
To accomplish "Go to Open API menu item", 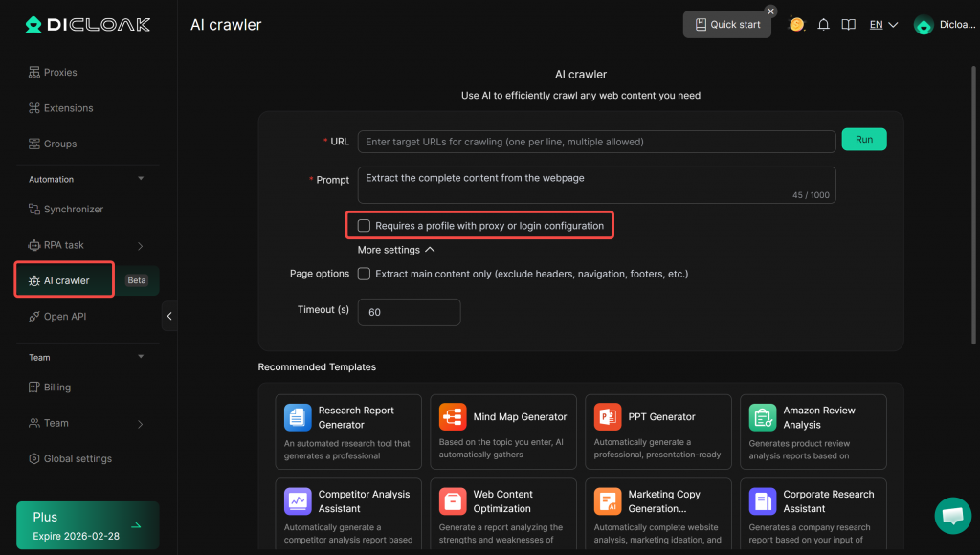I will [x=64, y=317].
